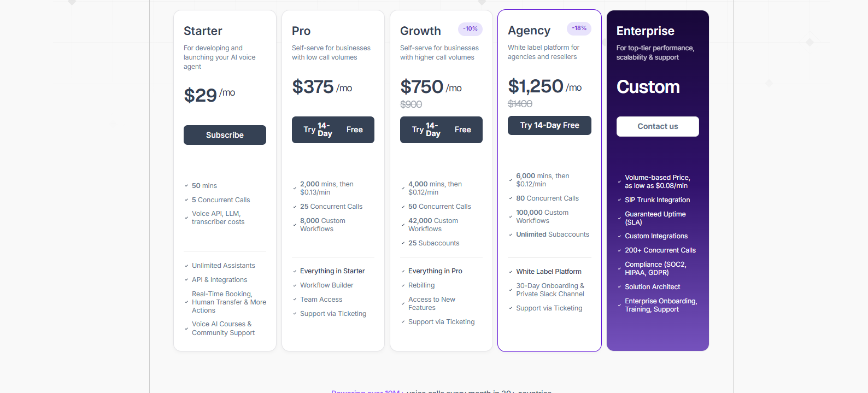Click checkmark beside SIP Trunk Integration
868x393 pixels.
pyautogui.click(x=619, y=200)
